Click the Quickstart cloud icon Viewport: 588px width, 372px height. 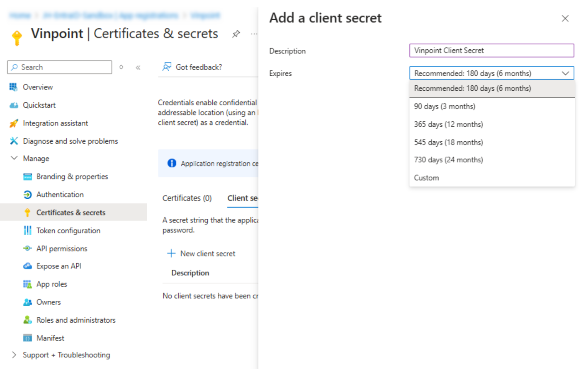[x=14, y=105]
